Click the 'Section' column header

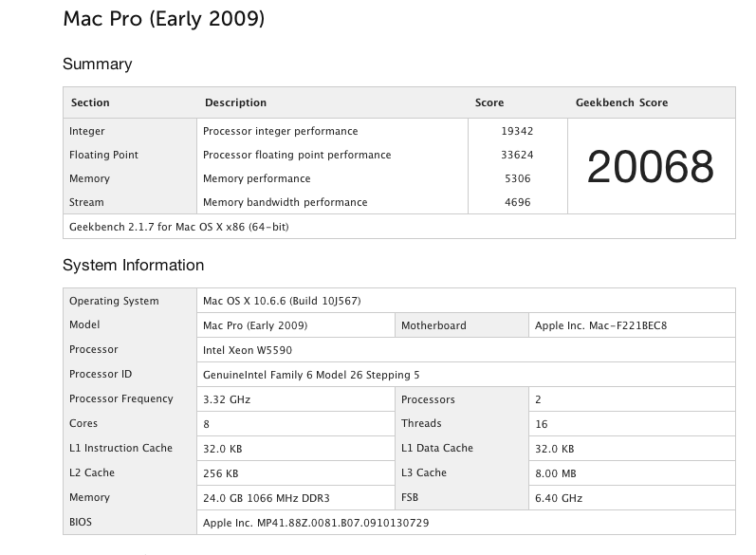[90, 102]
